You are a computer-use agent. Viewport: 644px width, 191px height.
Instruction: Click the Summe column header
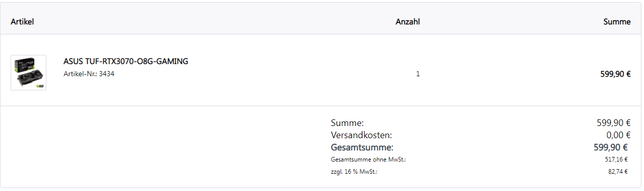point(617,22)
